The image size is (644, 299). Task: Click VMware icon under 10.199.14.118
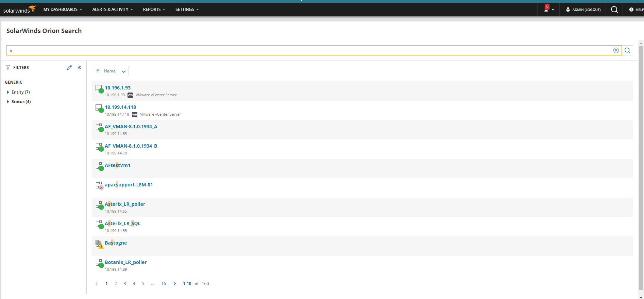click(x=135, y=115)
